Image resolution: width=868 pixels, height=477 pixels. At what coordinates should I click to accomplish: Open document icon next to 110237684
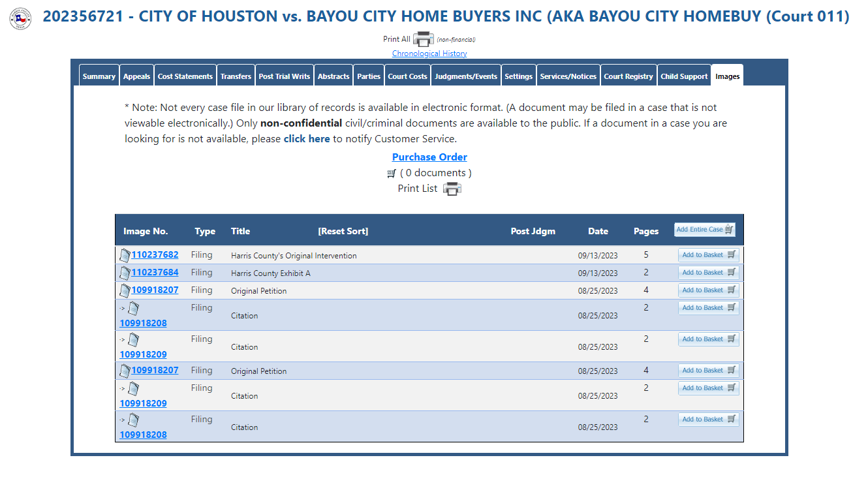coord(125,273)
